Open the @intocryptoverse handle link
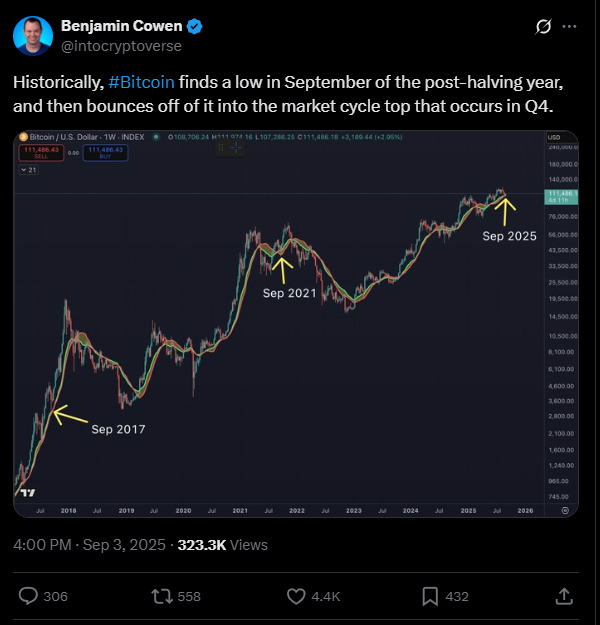This screenshot has width=600, height=625. click(121, 46)
